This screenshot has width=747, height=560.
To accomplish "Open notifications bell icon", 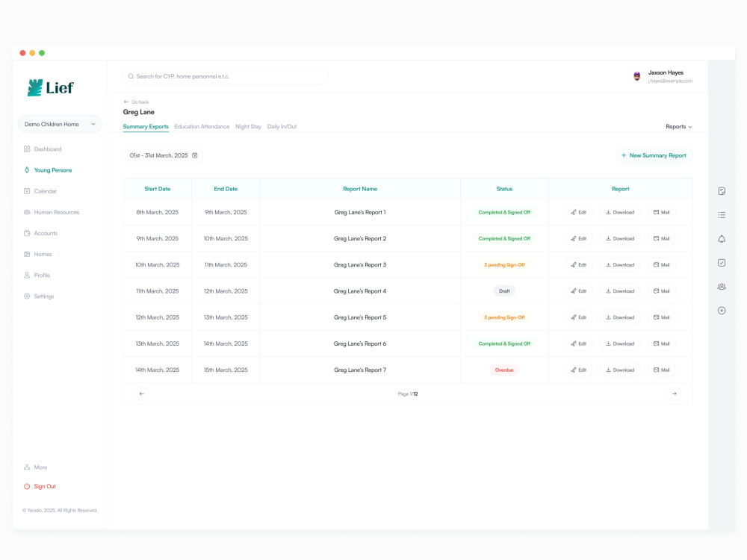I will coord(722,239).
